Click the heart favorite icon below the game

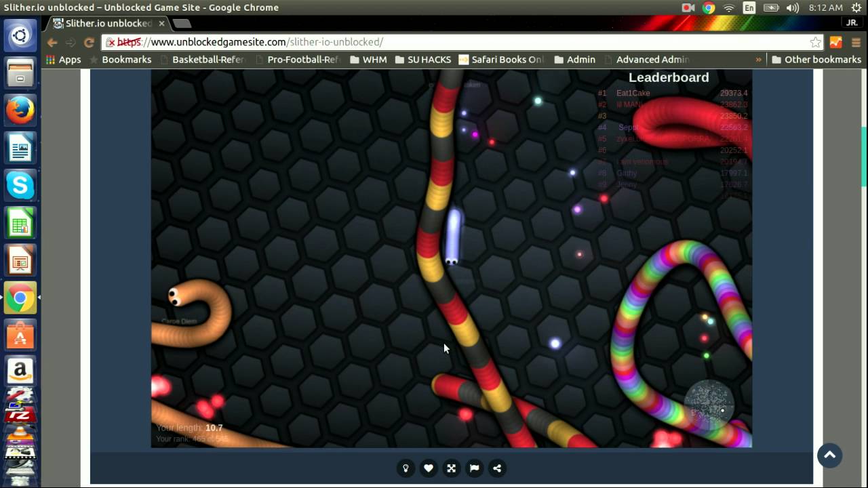(x=429, y=468)
